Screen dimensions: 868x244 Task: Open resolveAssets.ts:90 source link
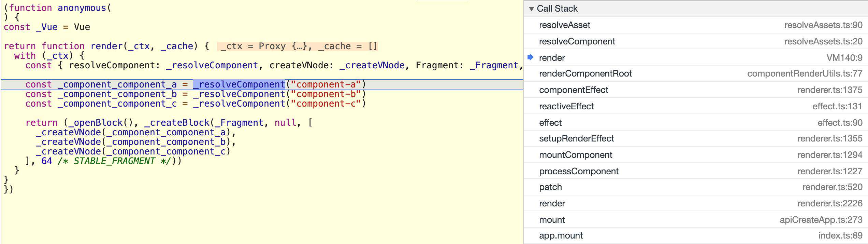823,25
